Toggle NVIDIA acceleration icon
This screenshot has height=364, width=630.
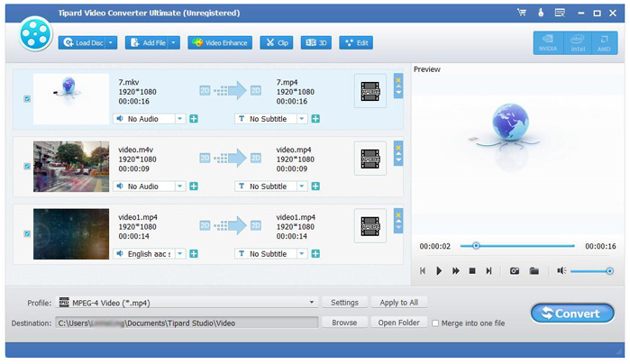548,43
